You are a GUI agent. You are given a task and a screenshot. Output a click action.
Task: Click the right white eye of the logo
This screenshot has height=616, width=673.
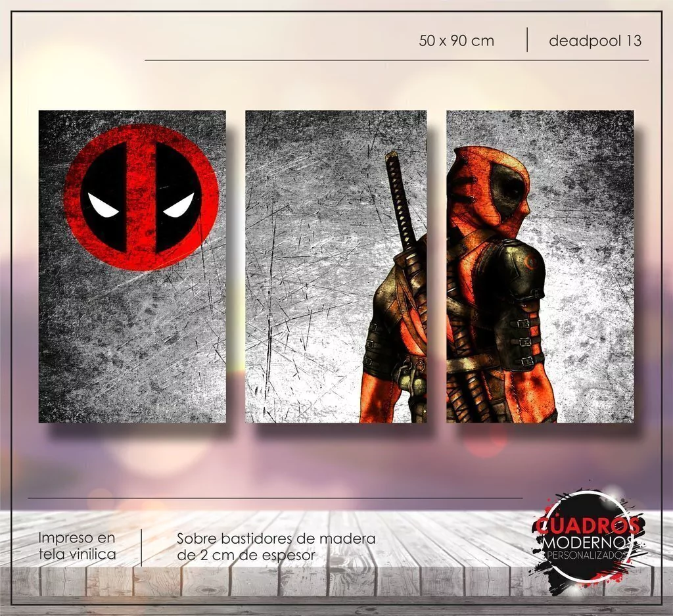click(x=179, y=206)
